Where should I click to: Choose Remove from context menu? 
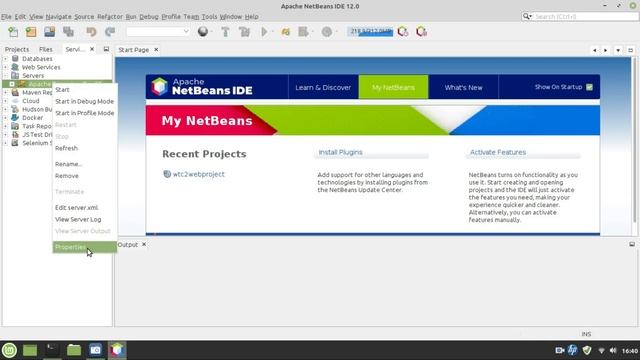(x=84, y=176)
